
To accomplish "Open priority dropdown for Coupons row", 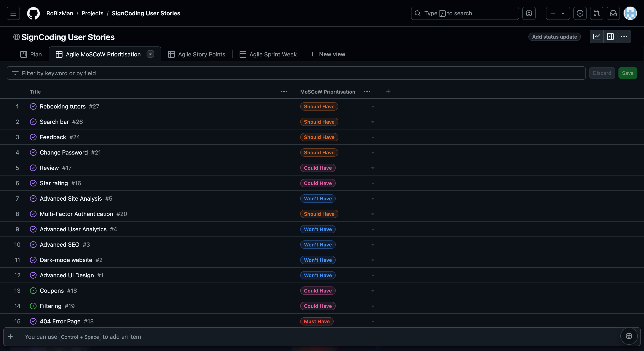I will point(373,291).
